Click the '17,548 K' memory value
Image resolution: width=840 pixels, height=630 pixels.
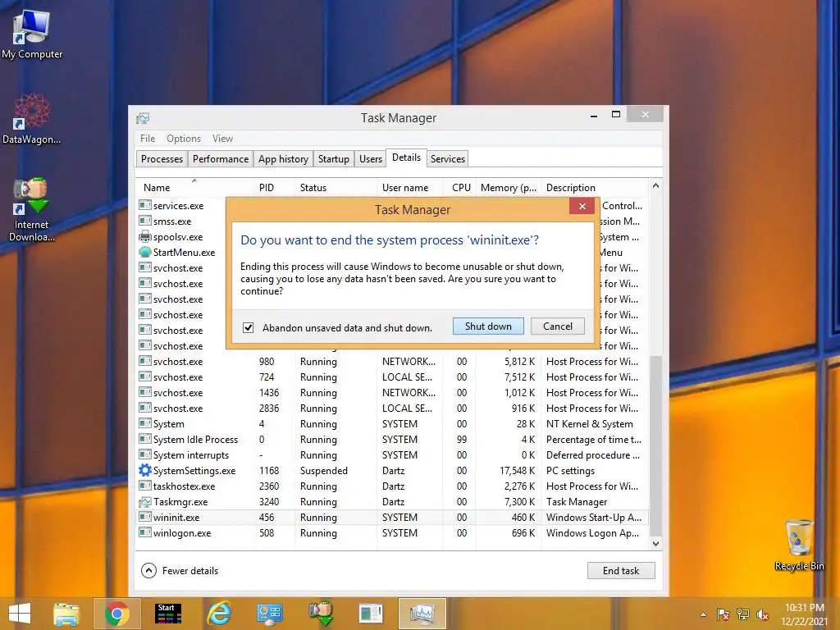click(x=517, y=470)
